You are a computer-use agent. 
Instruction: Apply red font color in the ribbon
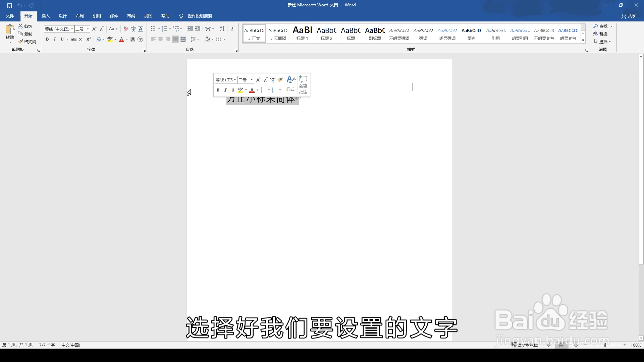click(x=121, y=39)
